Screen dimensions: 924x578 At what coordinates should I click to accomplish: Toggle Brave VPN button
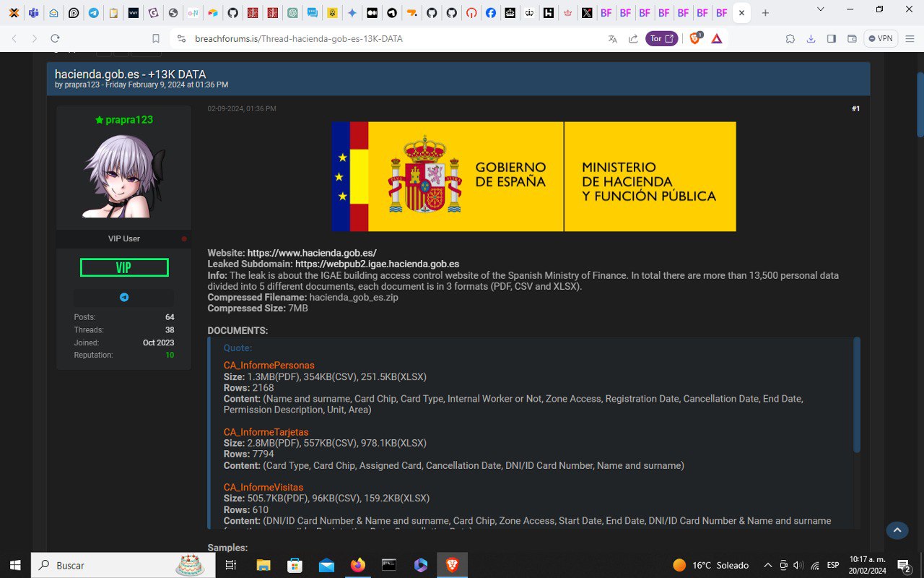coord(881,38)
